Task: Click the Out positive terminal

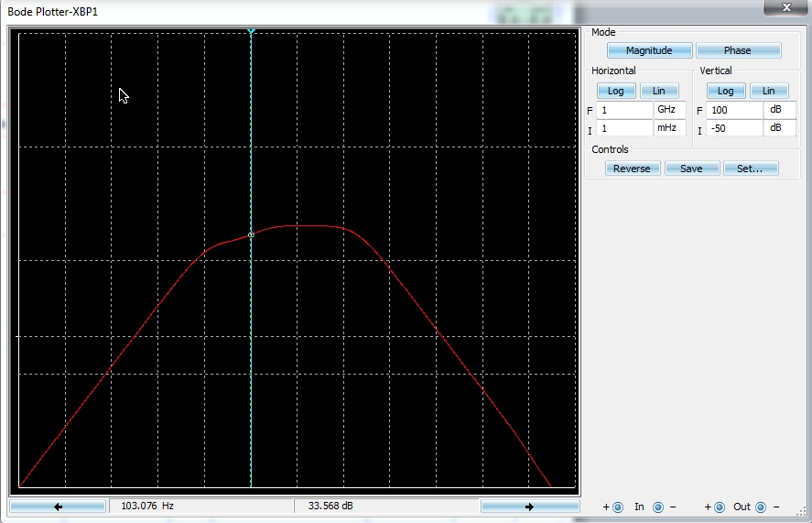Action: coord(719,507)
